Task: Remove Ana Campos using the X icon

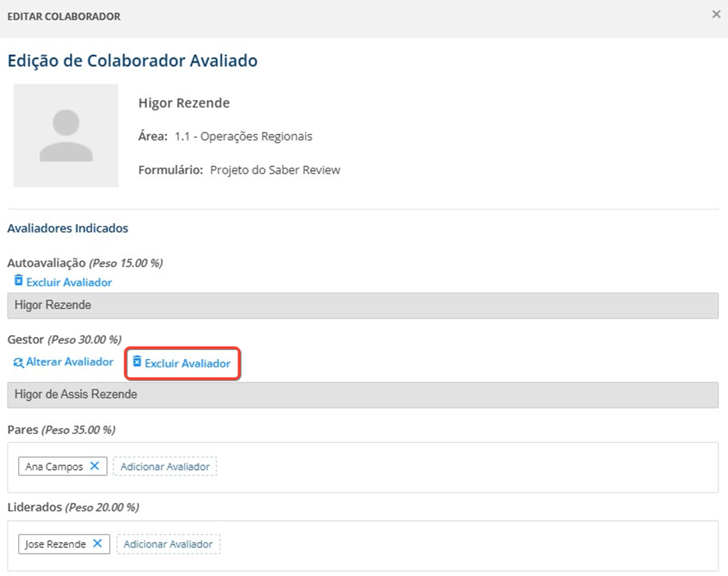Action: [94, 466]
